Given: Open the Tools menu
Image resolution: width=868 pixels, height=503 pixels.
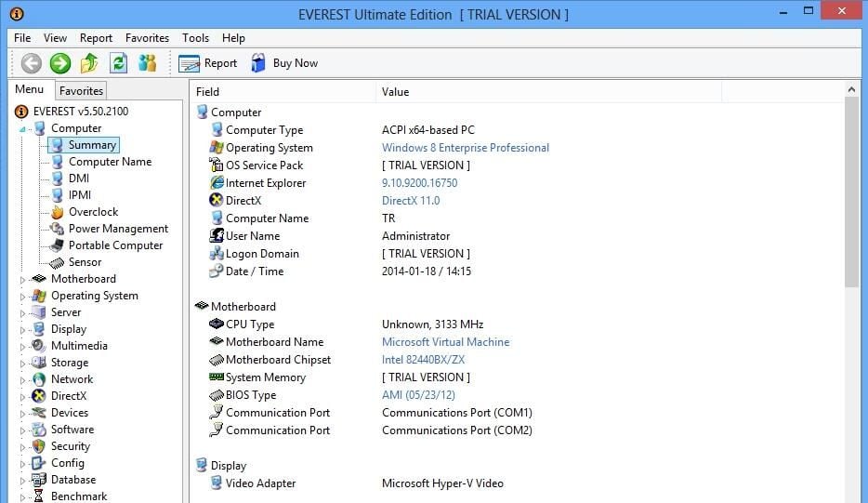Looking at the screenshot, I should (x=195, y=38).
